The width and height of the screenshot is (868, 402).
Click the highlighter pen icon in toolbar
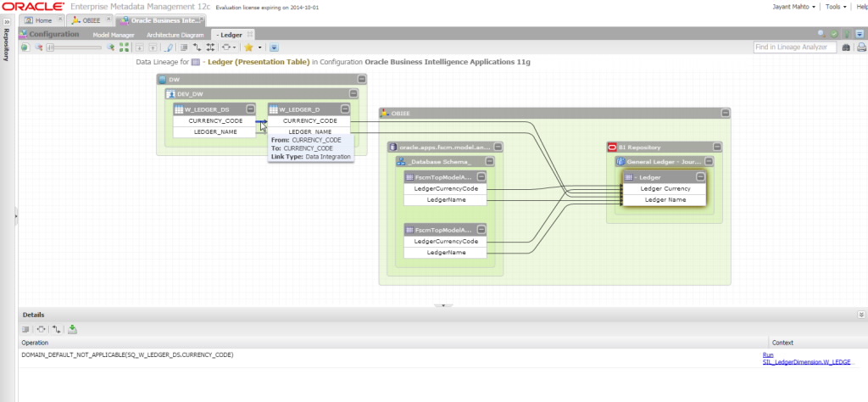169,47
